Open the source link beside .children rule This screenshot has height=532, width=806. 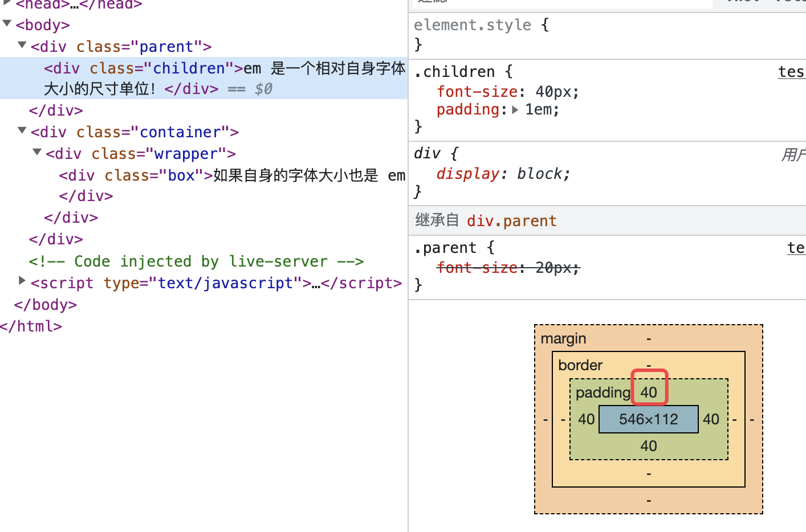click(x=791, y=72)
